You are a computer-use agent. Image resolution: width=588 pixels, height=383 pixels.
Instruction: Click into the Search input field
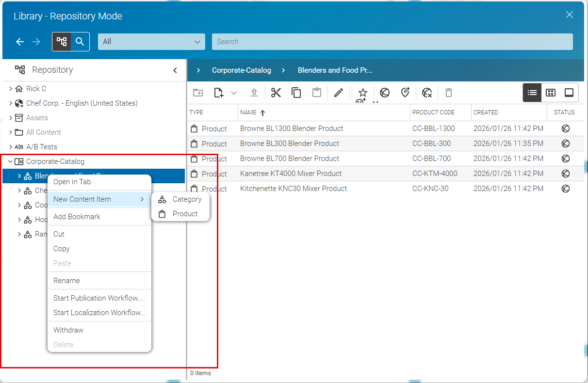click(x=392, y=42)
